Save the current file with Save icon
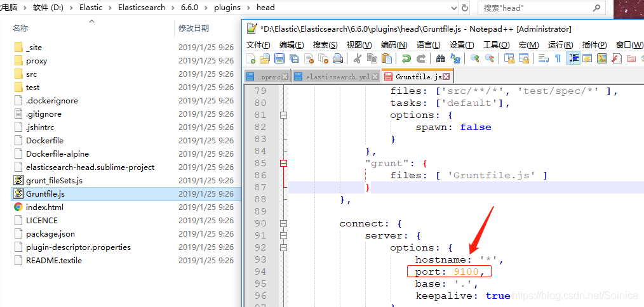Screen dimensions: 644x307 279,59
